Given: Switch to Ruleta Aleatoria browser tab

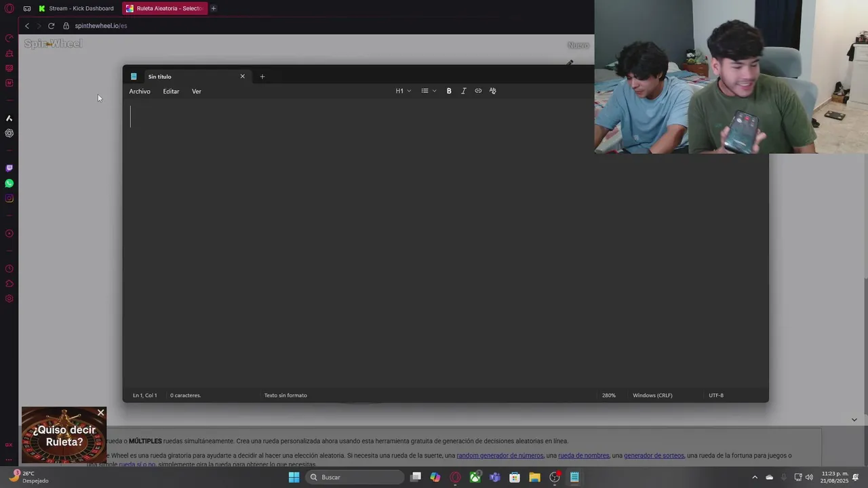Looking at the screenshot, I should tap(163, 8).
